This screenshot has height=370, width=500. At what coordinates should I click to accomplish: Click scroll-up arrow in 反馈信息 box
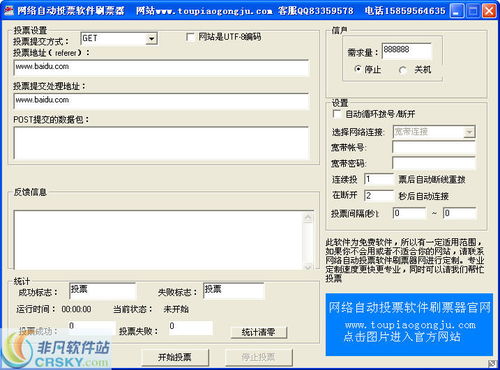[x=308, y=218]
